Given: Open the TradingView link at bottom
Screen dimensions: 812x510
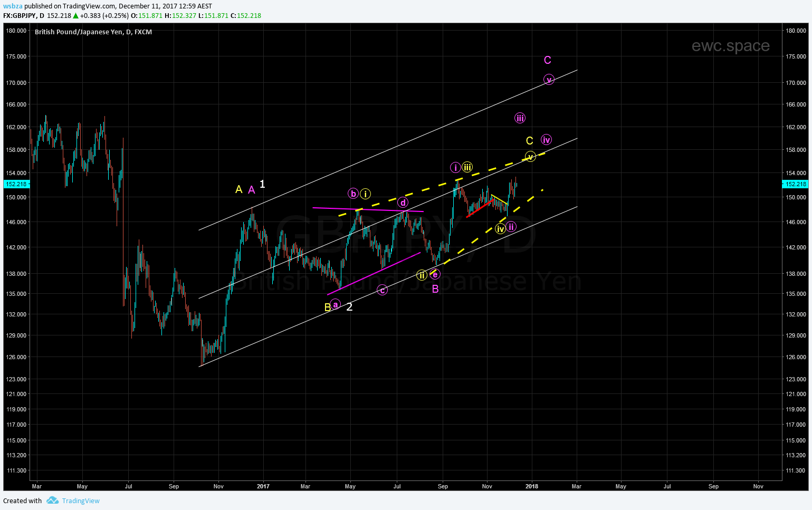Looking at the screenshot, I should [80, 501].
